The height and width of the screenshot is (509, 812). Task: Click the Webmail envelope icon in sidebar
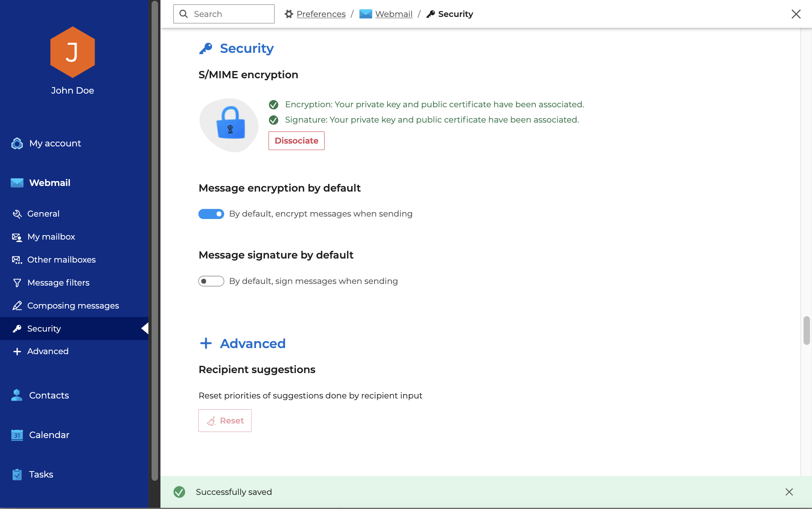coord(17,183)
